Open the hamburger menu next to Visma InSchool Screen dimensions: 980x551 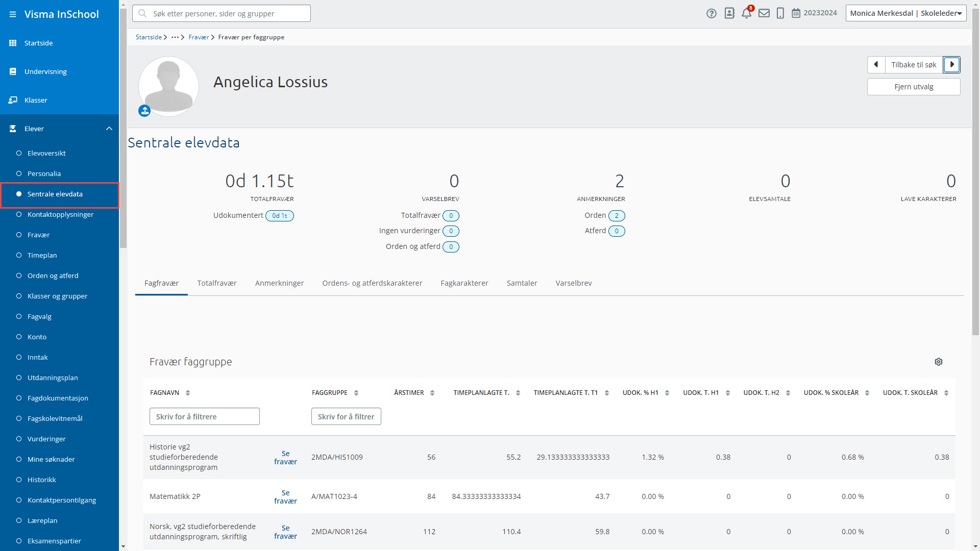13,14
